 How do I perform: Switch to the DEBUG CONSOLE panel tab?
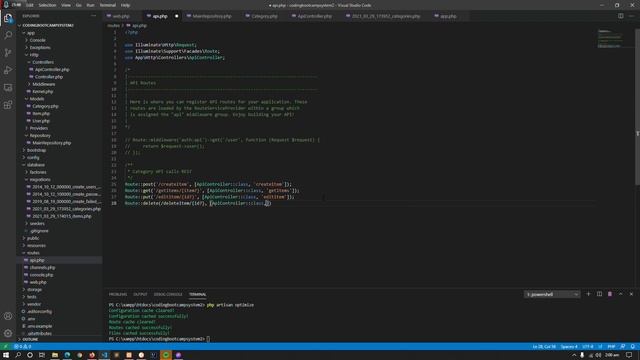pyautogui.click(x=168, y=294)
